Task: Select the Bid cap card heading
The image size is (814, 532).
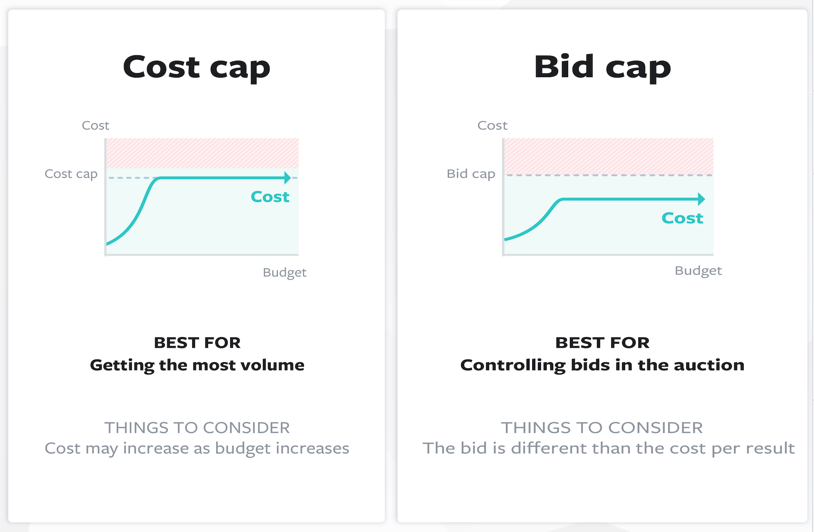Action: click(x=602, y=67)
